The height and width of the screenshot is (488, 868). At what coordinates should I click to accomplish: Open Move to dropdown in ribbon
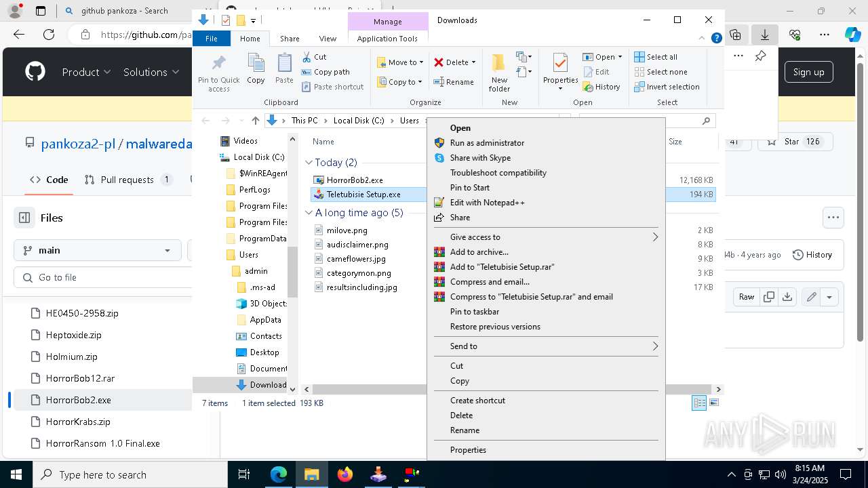(x=400, y=62)
